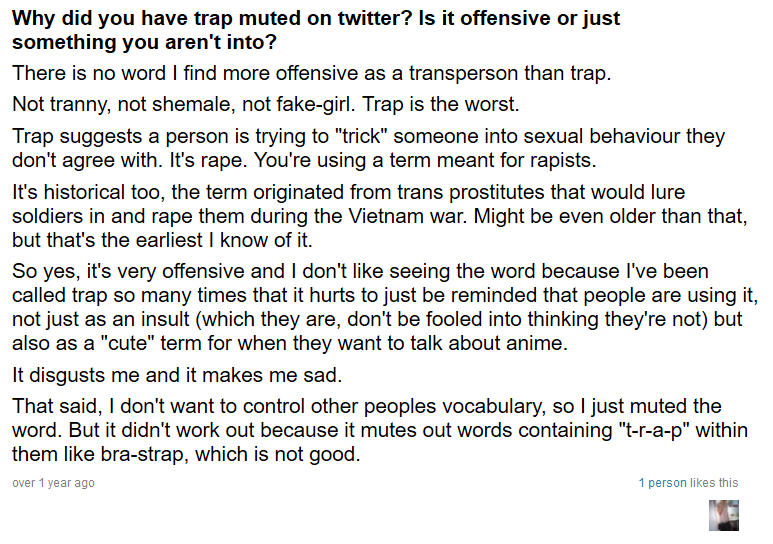Click the 'over 1 year ago' timestamp
Screen dimensions: 773x544
tap(53, 483)
